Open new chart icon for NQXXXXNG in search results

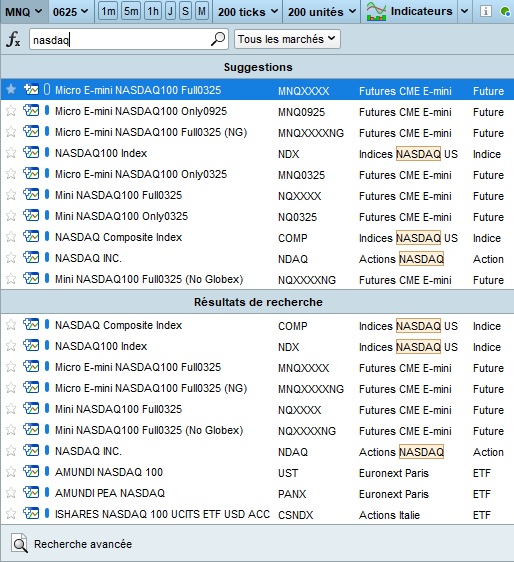pyautogui.click(x=31, y=429)
